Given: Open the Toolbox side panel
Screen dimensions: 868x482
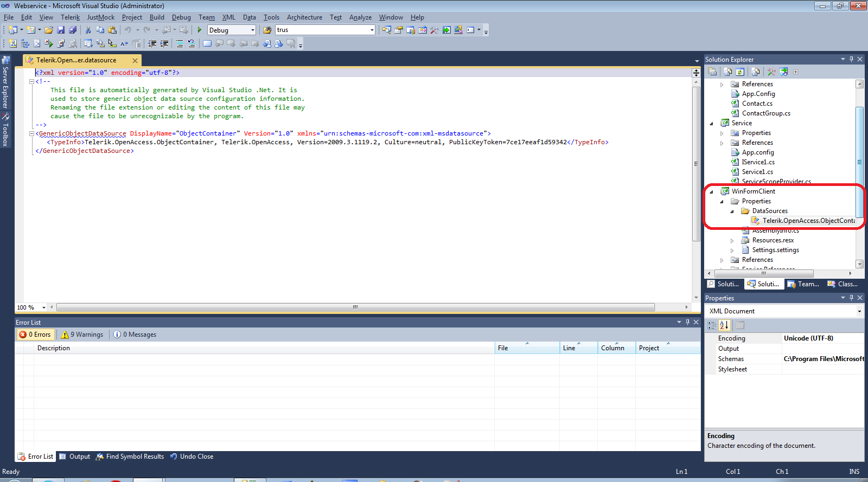Looking at the screenshot, I should tap(5, 130).
